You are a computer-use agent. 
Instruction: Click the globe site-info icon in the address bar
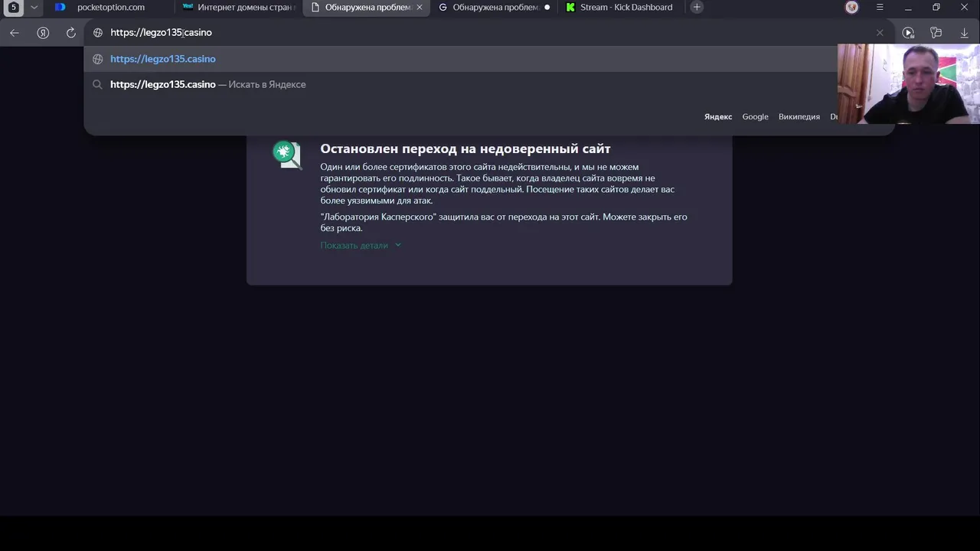pos(98,33)
